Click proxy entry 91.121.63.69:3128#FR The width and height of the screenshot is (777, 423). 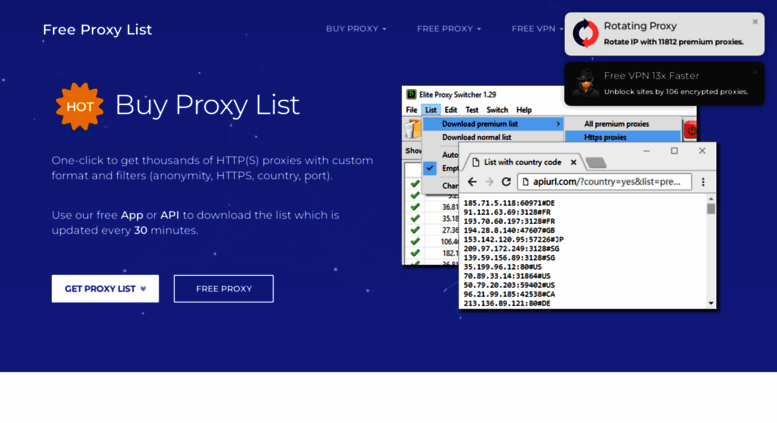tap(507, 212)
